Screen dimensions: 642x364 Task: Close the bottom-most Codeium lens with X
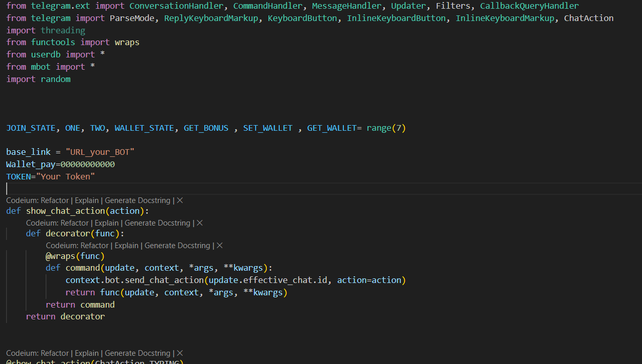point(180,353)
